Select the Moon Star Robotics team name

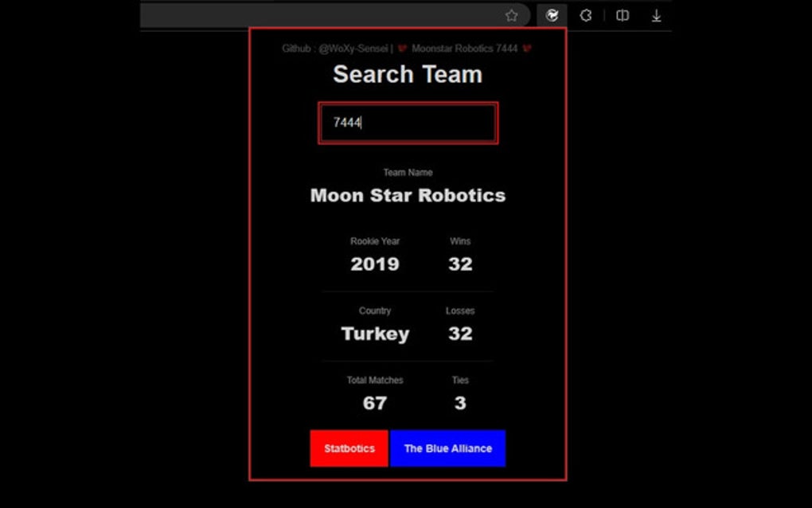pos(408,196)
